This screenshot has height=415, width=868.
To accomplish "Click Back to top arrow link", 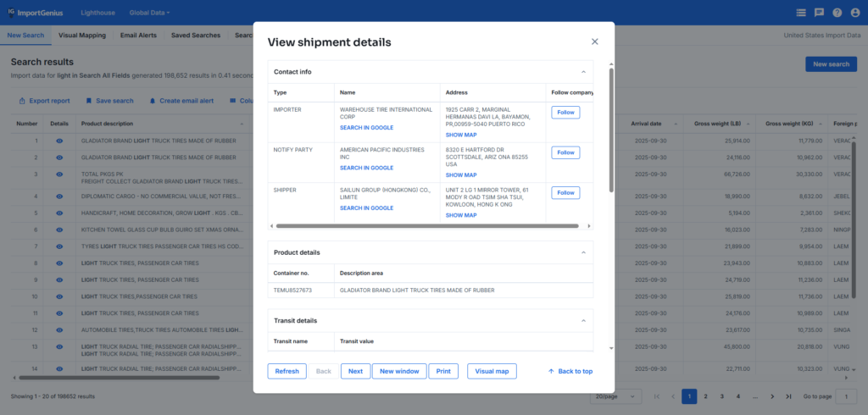I will pyautogui.click(x=570, y=371).
